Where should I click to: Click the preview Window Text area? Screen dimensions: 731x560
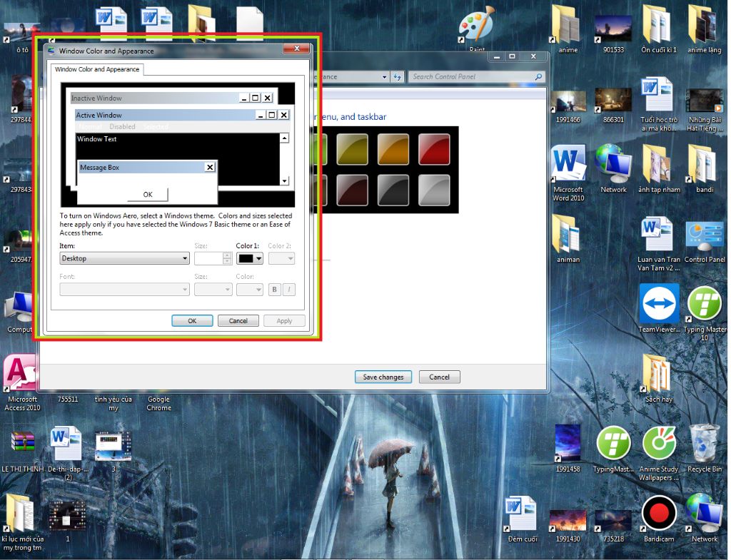tap(177, 159)
